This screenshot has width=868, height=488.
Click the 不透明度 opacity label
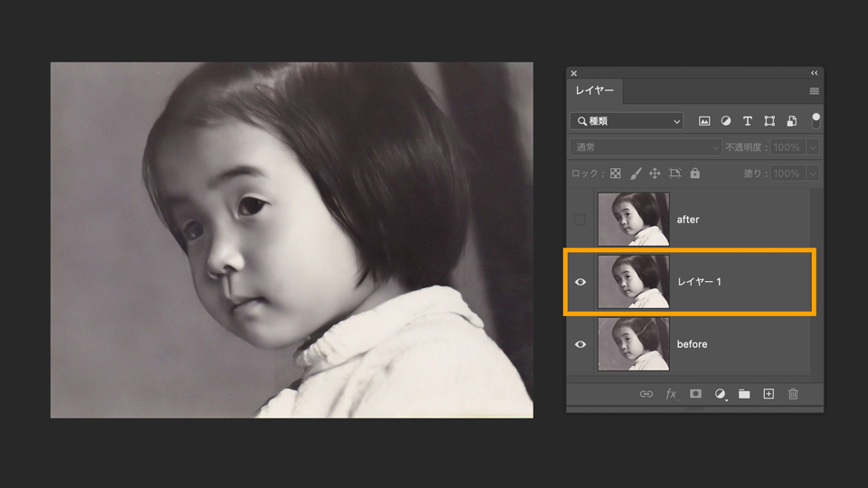(746, 147)
